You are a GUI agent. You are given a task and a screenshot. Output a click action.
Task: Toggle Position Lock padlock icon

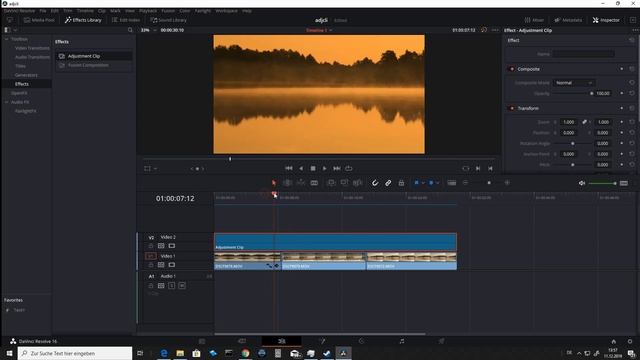401,183
